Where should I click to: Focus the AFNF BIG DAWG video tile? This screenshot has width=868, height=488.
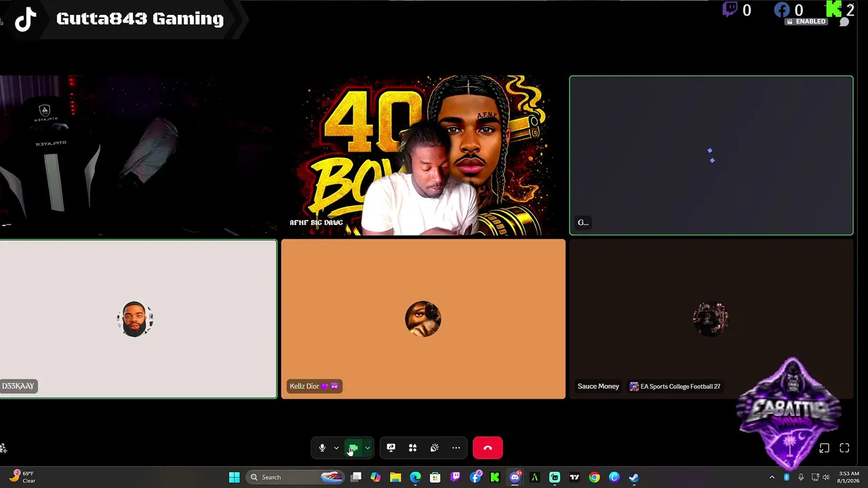point(423,155)
